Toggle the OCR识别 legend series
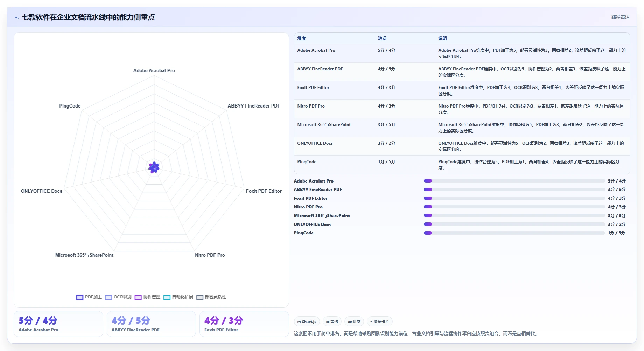The height and width of the screenshot is (351, 644). tap(118, 297)
